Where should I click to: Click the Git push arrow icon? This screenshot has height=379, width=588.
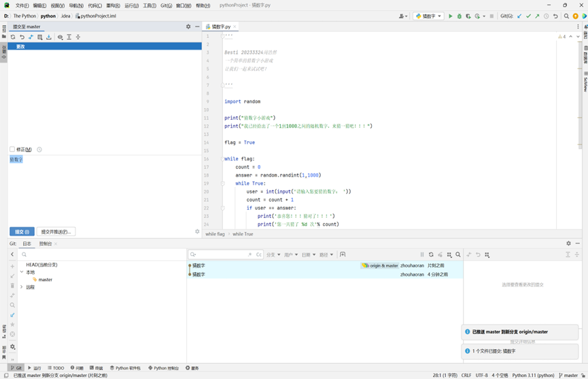pos(537,16)
